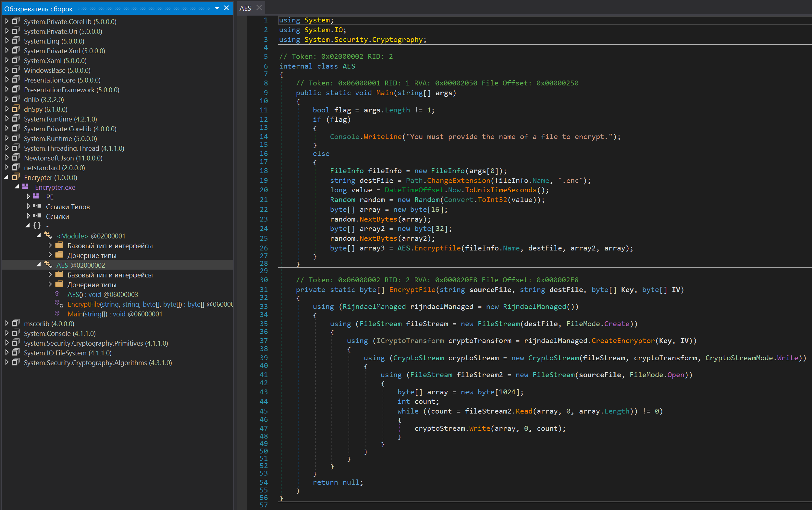
Task: Click the Title bar text Обозреватель сборок
Action: click(x=38, y=8)
